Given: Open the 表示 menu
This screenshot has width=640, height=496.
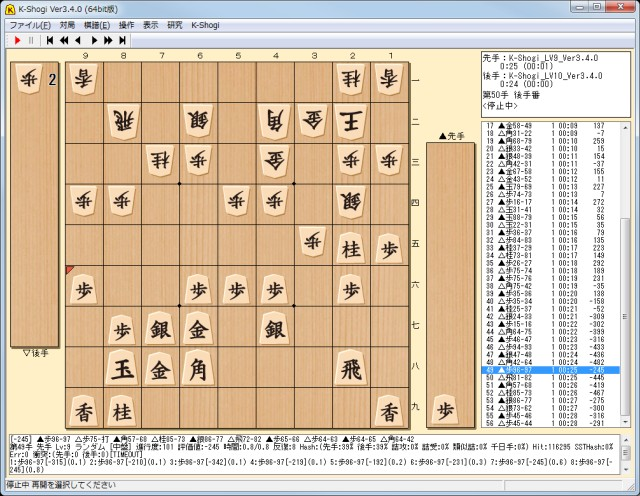Looking at the screenshot, I should (150, 24).
